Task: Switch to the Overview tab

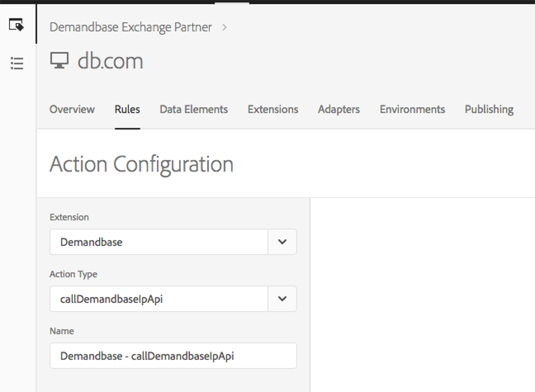Action: [72, 109]
